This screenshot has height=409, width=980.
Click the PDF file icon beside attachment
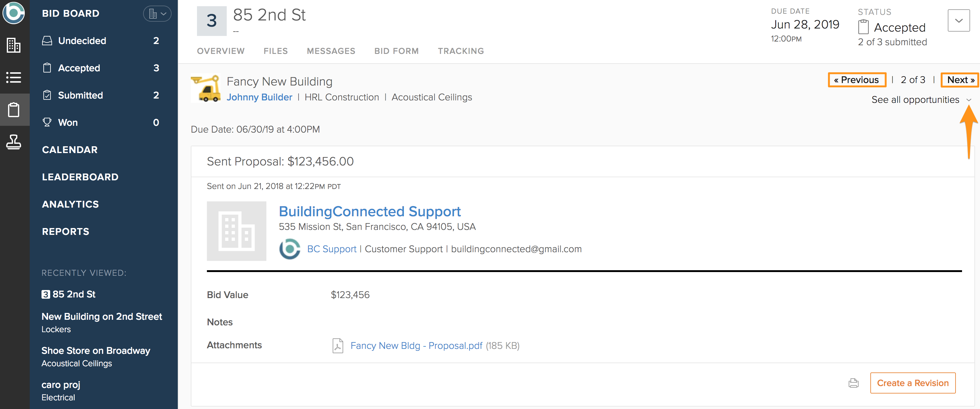point(338,345)
